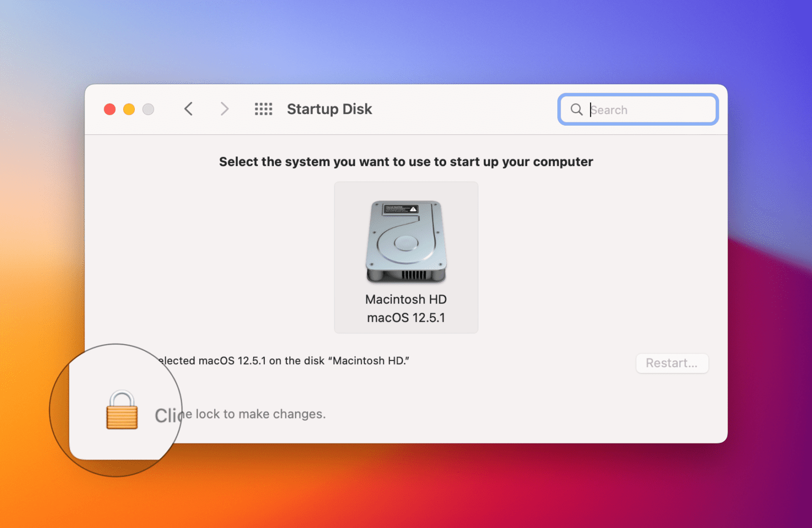Viewport: 812px width, 528px height.
Task: Go forward using the right chevron
Action: [x=225, y=109]
